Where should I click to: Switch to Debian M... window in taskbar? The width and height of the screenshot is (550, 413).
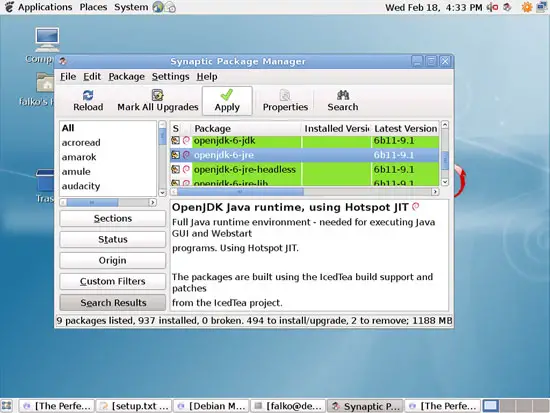211,406
